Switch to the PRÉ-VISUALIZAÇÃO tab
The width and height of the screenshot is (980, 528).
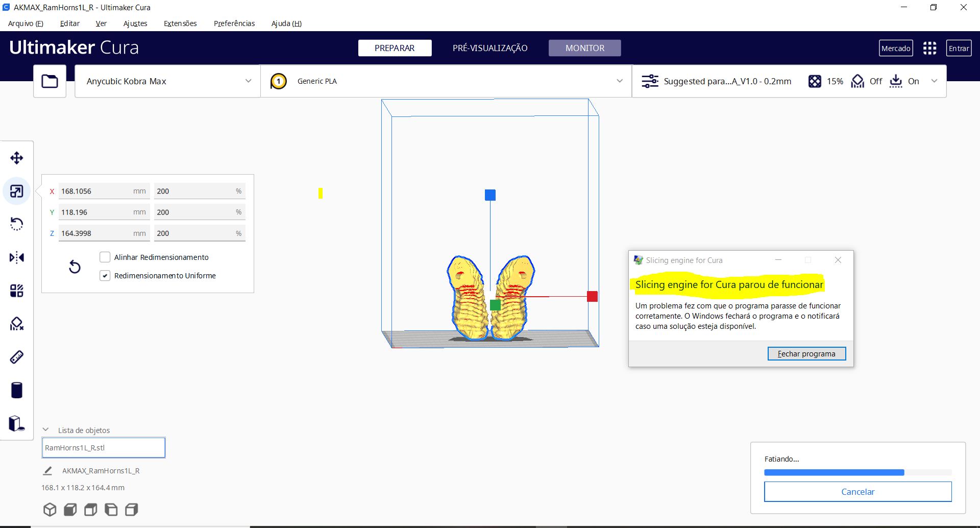click(489, 47)
